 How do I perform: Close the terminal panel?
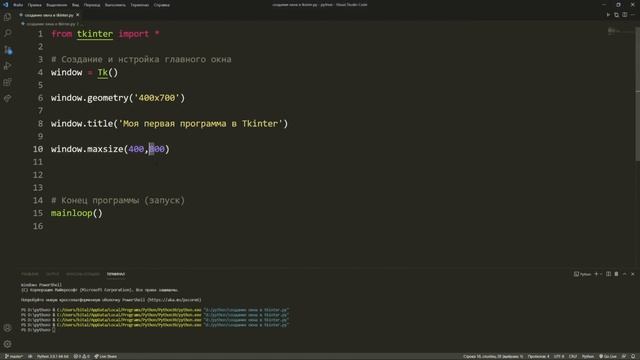point(633,274)
